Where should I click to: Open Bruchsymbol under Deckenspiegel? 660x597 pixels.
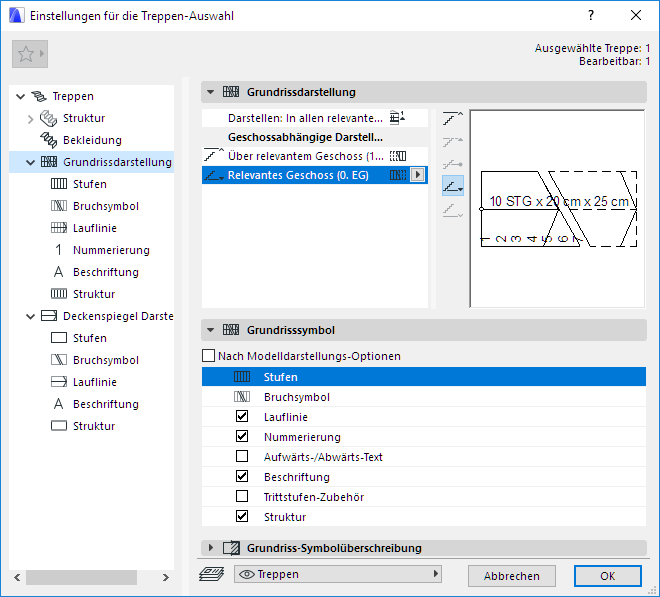[106, 360]
